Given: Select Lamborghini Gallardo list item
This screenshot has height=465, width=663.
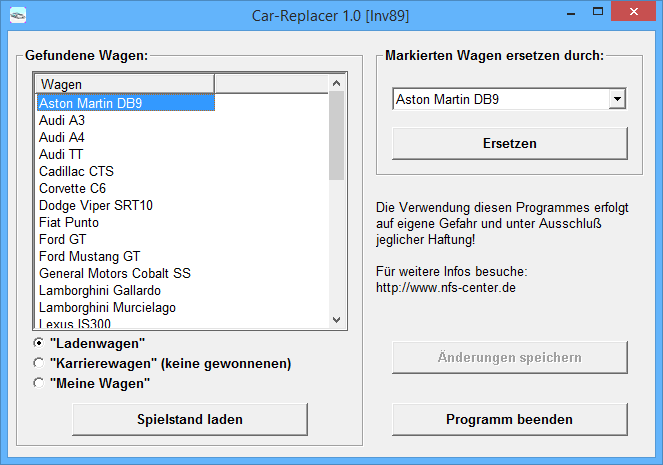Looking at the screenshot, I should pos(100,290).
